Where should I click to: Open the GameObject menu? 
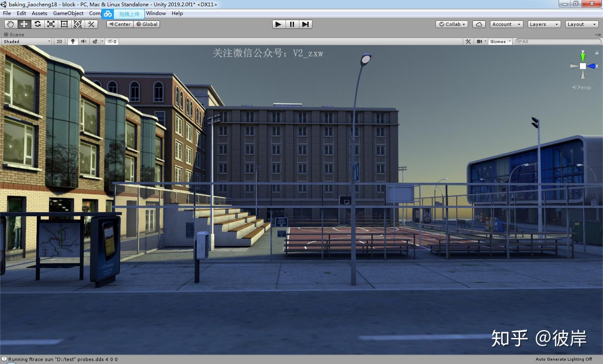tap(68, 13)
